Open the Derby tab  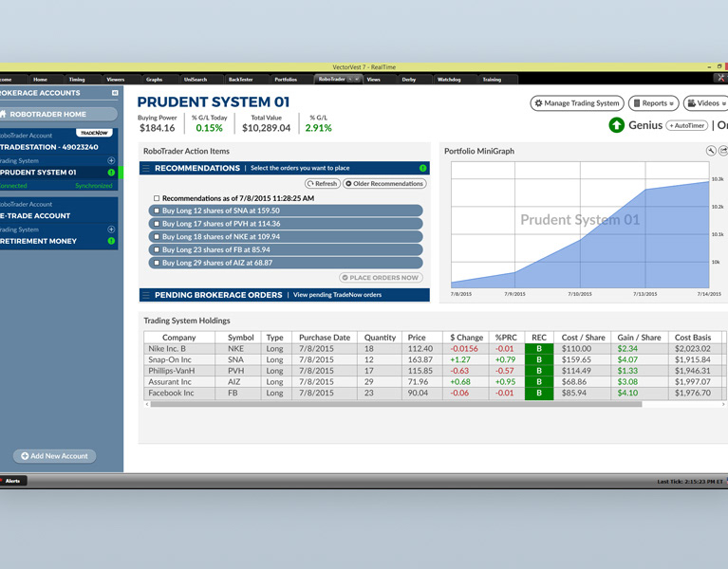(x=408, y=80)
